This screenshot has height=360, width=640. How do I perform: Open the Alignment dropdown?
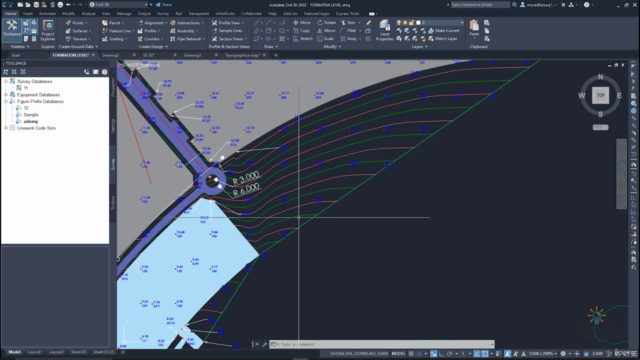[x=153, y=22]
